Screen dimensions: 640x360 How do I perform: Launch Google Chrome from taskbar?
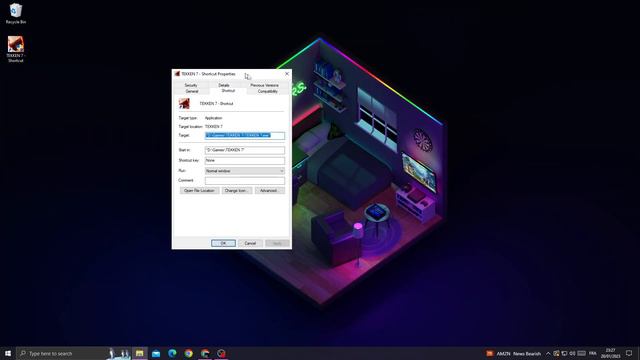(189, 353)
